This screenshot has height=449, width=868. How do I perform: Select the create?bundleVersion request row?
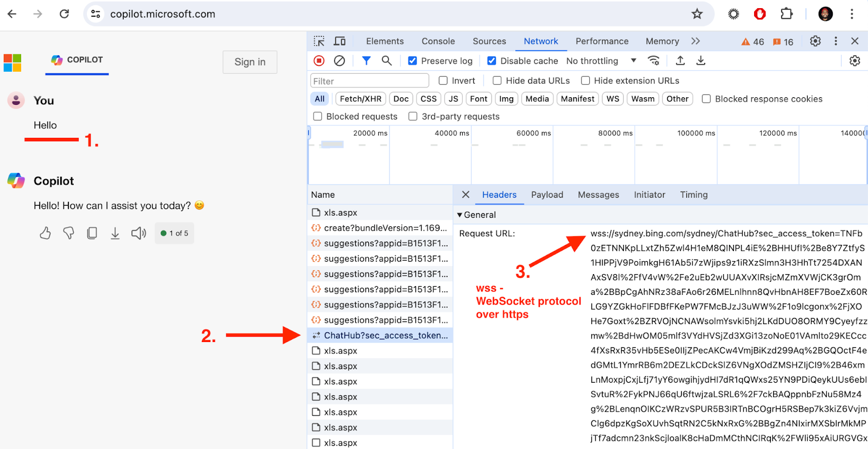(380, 228)
